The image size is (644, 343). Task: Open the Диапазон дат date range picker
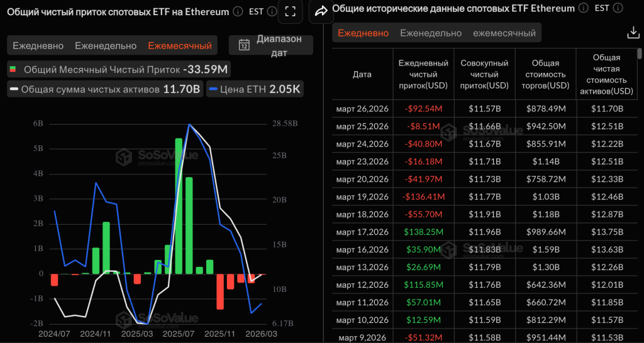coord(270,45)
